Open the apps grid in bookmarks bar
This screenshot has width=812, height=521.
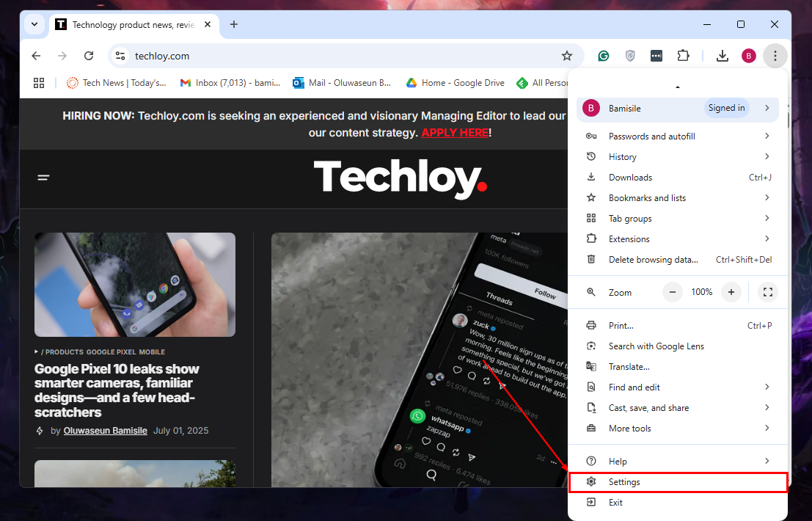pyautogui.click(x=39, y=83)
